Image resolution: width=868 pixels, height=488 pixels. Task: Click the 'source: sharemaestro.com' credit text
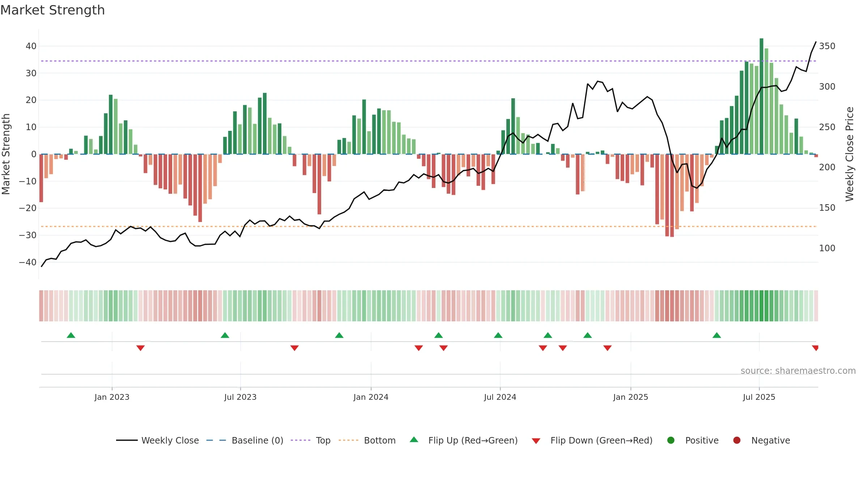click(798, 371)
